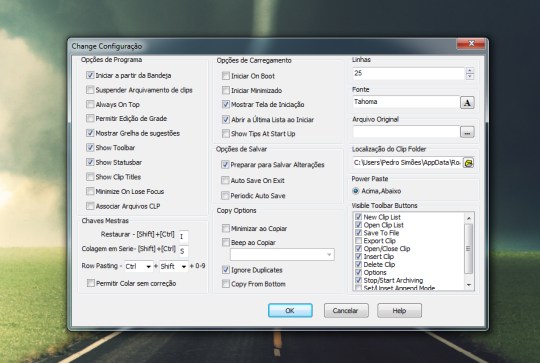Click the Clip Folder path field
This screenshot has width=540, height=363.
pyautogui.click(x=407, y=163)
